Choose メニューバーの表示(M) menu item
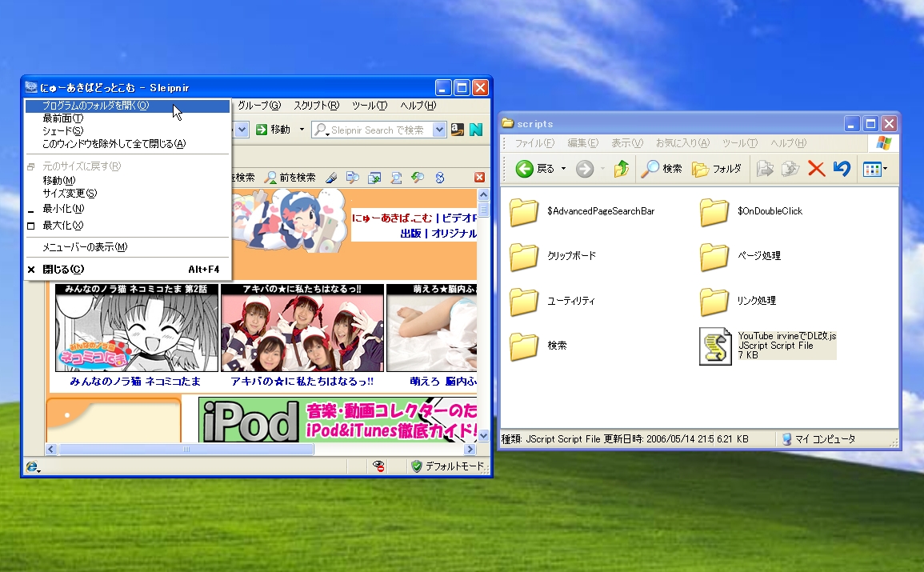The width and height of the screenshot is (924, 572). [x=127, y=247]
